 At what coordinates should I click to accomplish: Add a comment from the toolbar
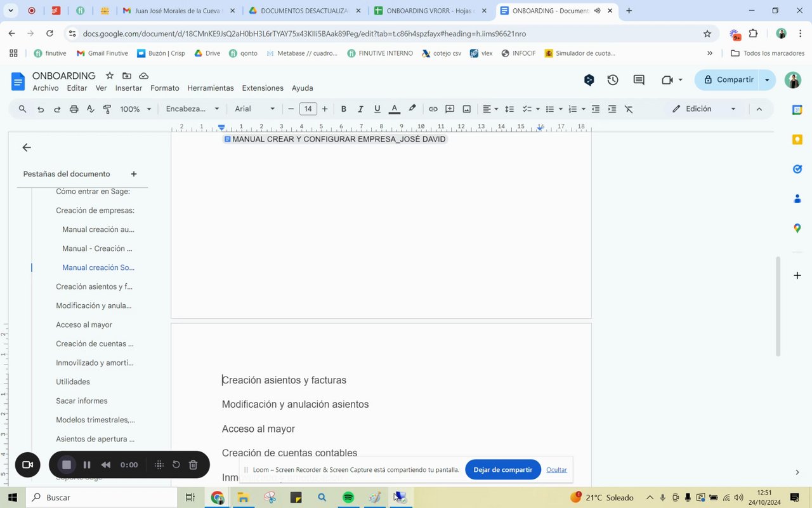pyautogui.click(x=450, y=109)
